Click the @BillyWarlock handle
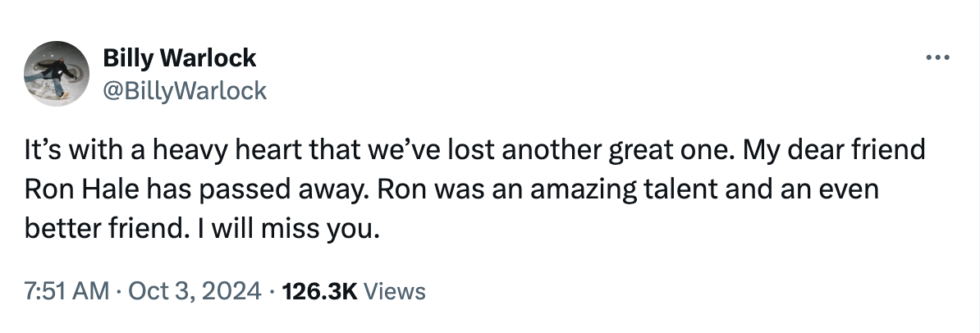980x333 pixels. tap(184, 89)
